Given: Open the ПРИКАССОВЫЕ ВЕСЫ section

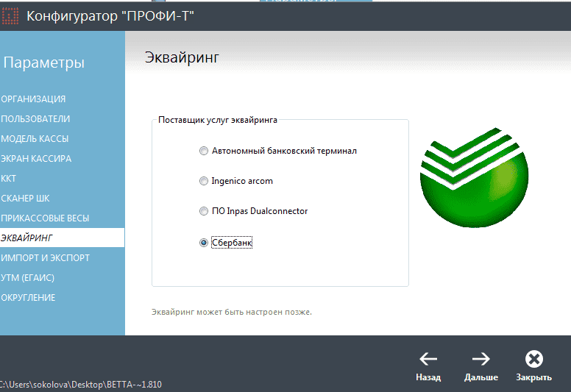Looking at the screenshot, I should point(45,218).
